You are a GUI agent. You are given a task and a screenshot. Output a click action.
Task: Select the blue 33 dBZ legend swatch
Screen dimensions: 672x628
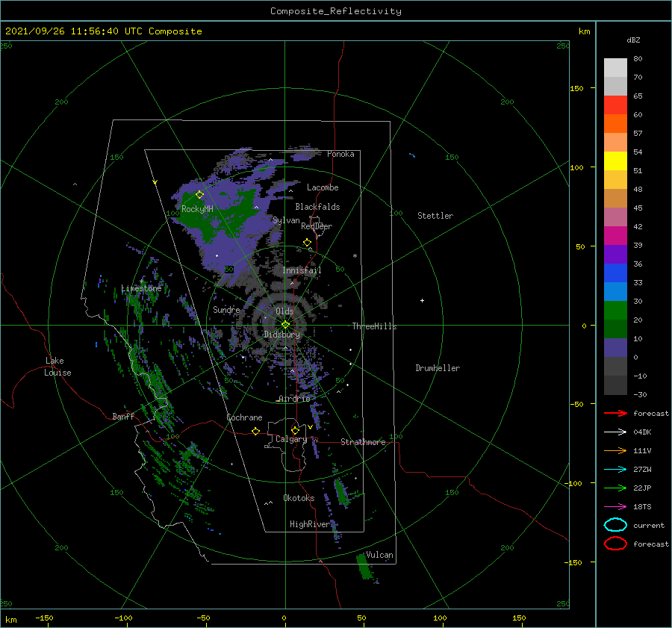615,273
